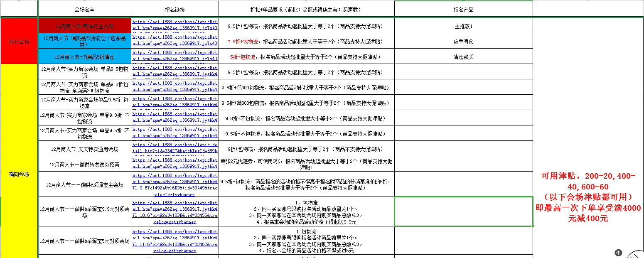Select the 12月商人节-消费品5折清仓 cell
644x258 pixels.
click(x=84, y=57)
